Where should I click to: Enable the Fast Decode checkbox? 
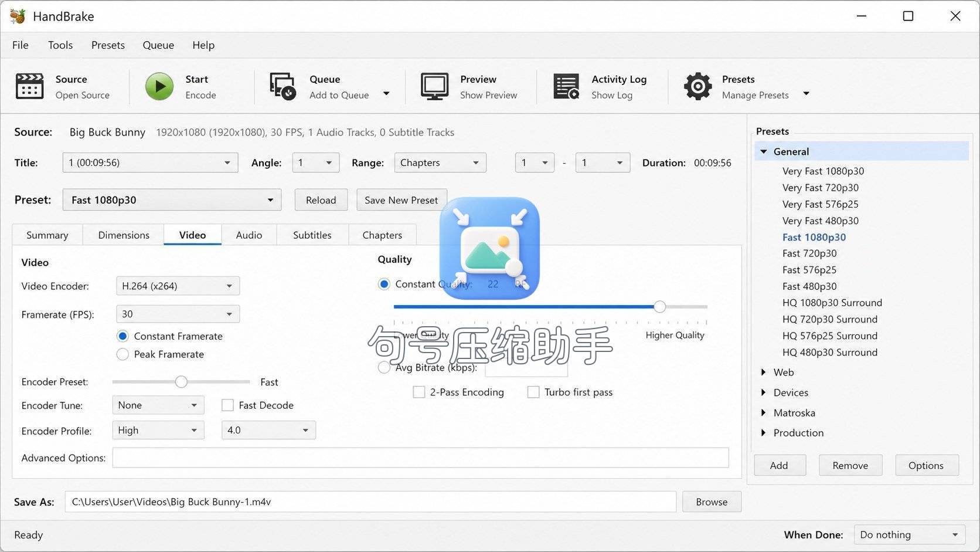[x=227, y=405]
